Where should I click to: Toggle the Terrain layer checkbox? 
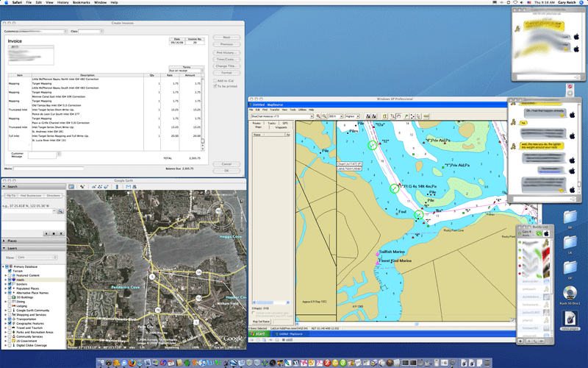(x=10, y=271)
